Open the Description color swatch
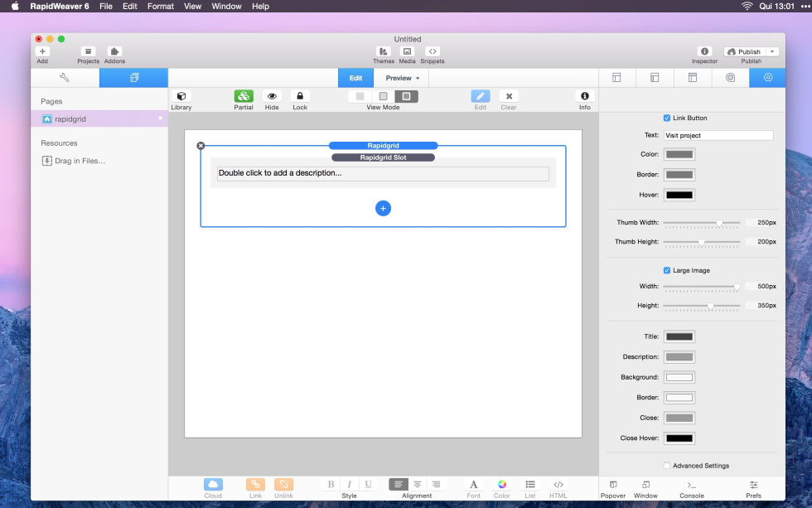Image resolution: width=812 pixels, height=508 pixels. click(x=679, y=357)
